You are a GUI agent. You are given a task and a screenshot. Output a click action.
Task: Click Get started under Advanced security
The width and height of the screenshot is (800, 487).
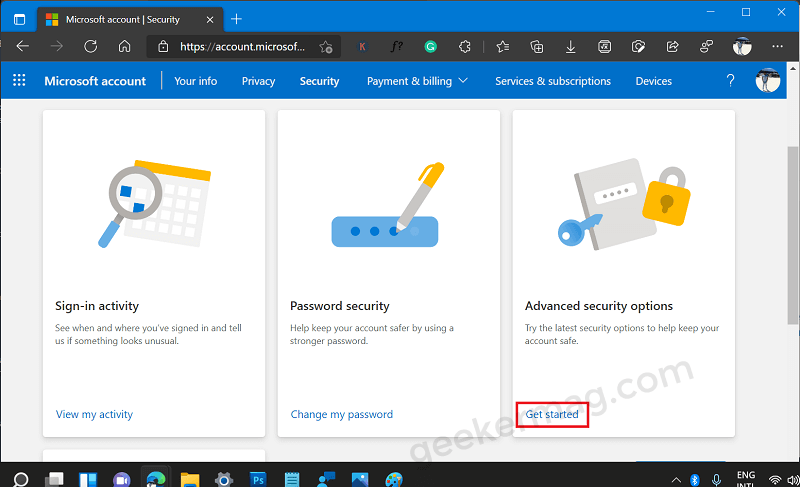click(x=552, y=414)
